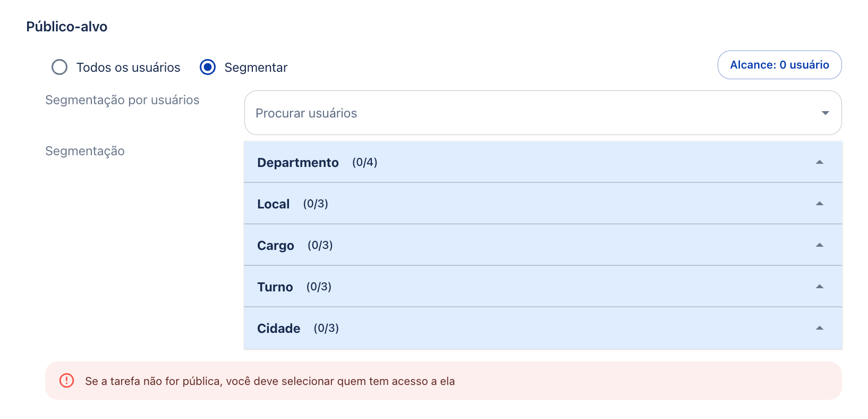Click the Cidade segmentation header
Screen dimensions: 868x419
[x=543, y=328]
